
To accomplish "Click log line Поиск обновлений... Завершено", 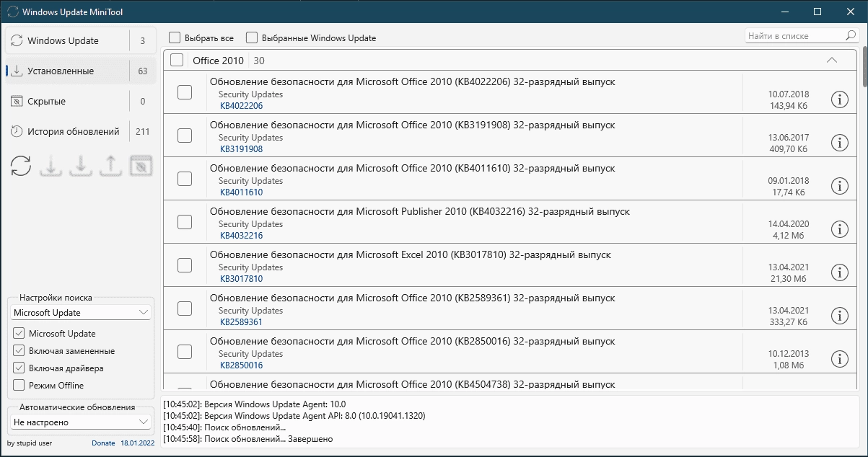I will pyautogui.click(x=248, y=439).
